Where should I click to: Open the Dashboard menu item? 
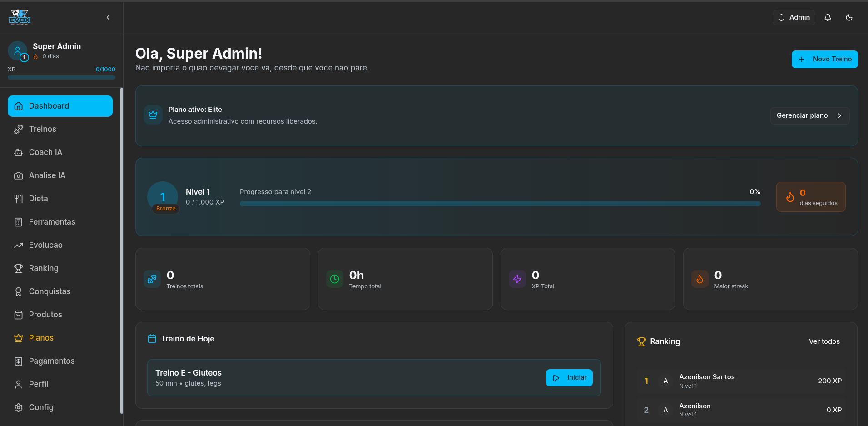coord(60,106)
